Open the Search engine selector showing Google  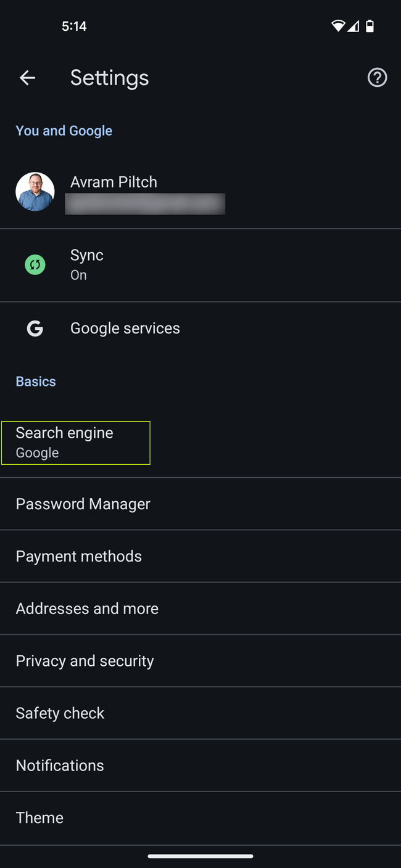(x=75, y=442)
